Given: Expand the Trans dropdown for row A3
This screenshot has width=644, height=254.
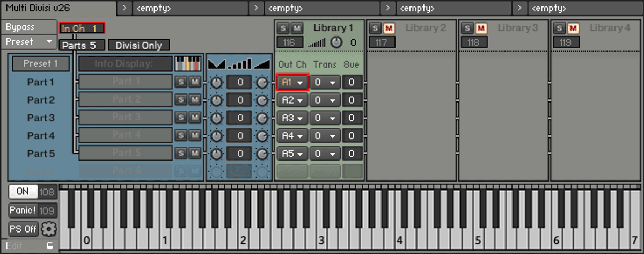Looking at the screenshot, I should [325, 118].
